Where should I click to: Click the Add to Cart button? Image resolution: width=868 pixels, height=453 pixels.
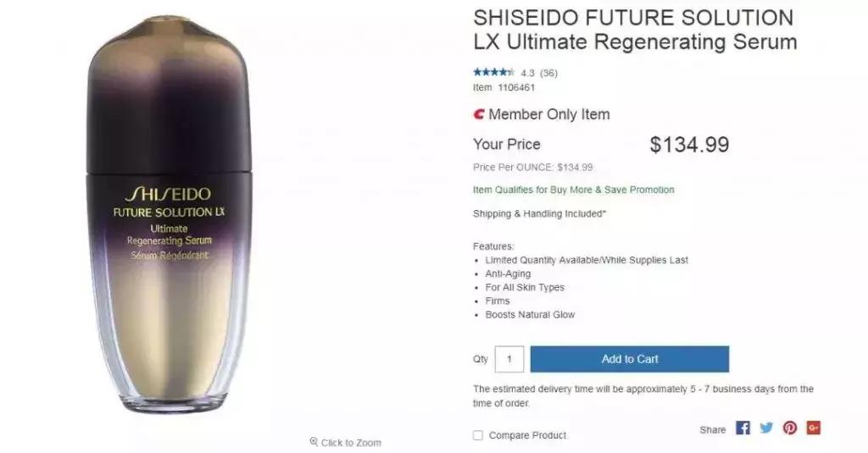pyautogui.click(x=629, y=359)
